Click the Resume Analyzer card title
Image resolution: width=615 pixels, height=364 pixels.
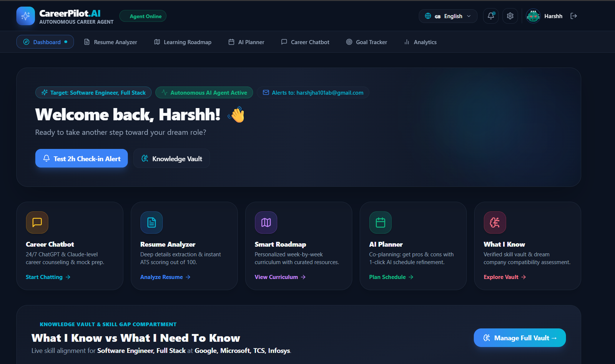tap(168, 244)
